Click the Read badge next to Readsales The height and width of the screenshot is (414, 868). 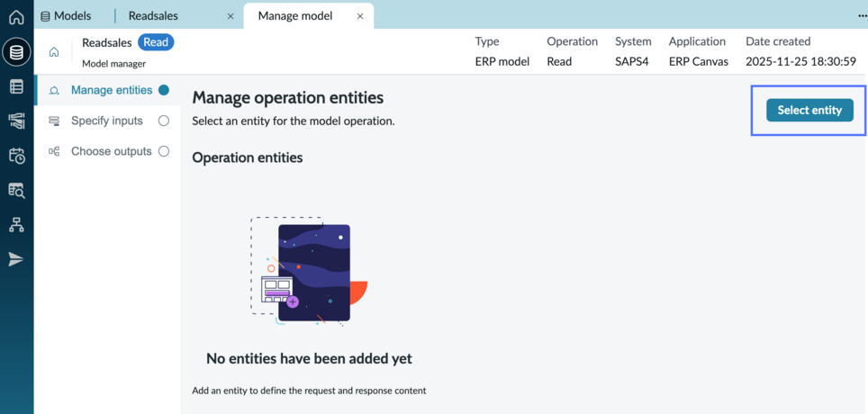click(156, 42)
